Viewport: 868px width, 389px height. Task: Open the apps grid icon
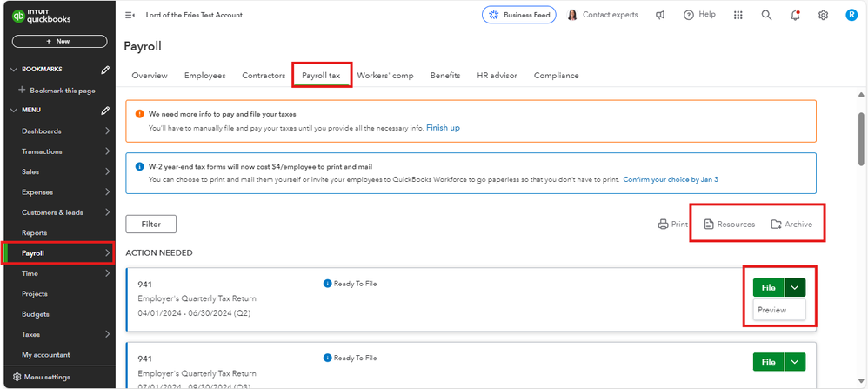tap(738, 15)
